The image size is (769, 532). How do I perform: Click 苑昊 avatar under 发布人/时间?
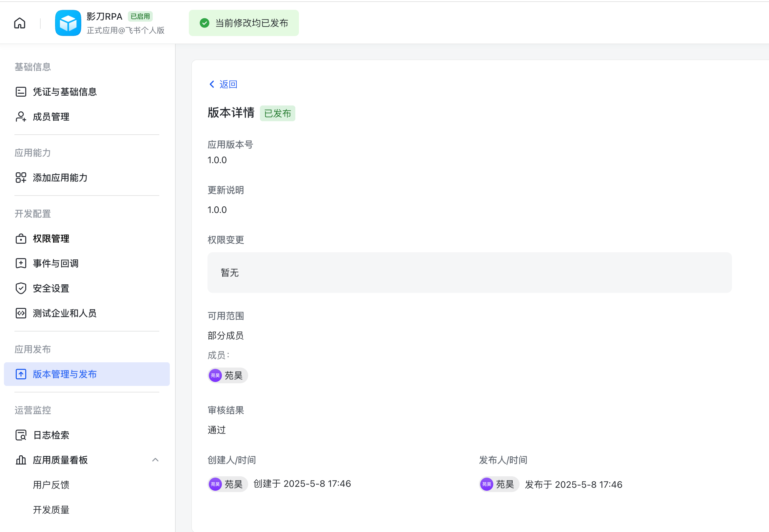[x=486, y=484]
